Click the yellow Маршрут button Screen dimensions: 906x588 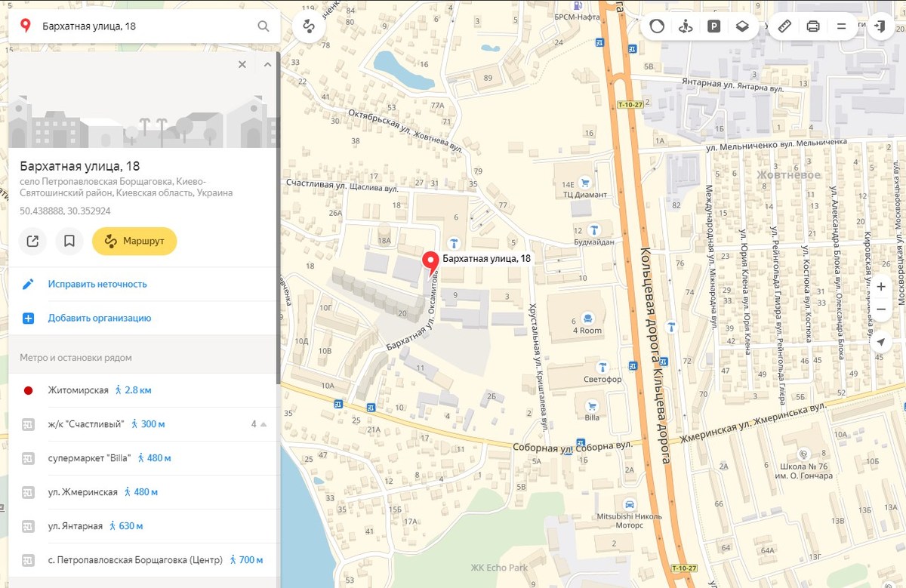[134, 242]
